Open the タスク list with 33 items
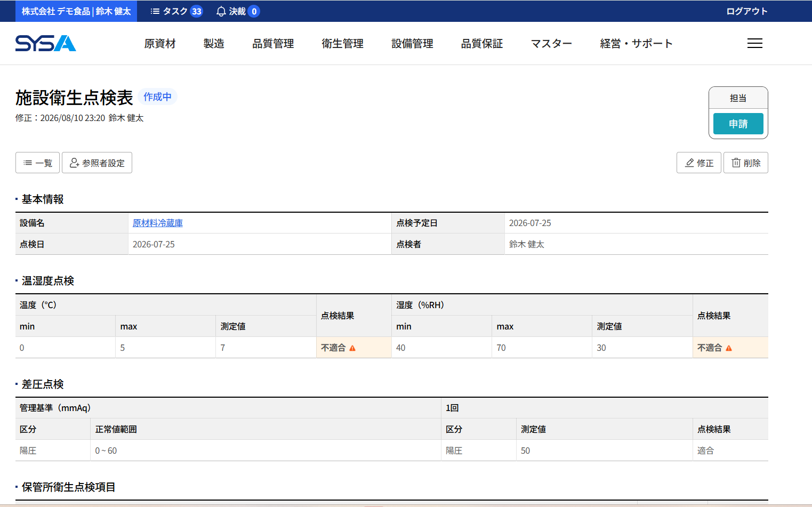The height and width of the screenshot is (507, 812). tap(176, 11)
